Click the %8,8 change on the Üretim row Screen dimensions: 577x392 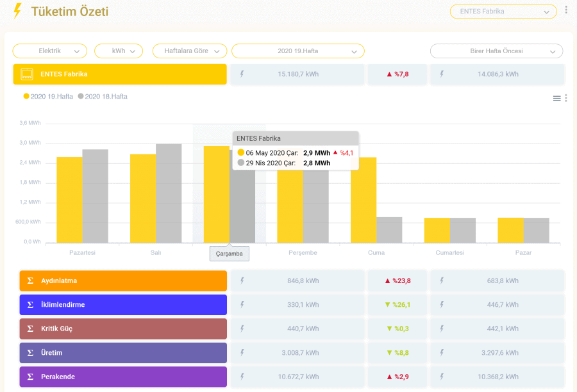pyautogui.click(x=401, y=353)
